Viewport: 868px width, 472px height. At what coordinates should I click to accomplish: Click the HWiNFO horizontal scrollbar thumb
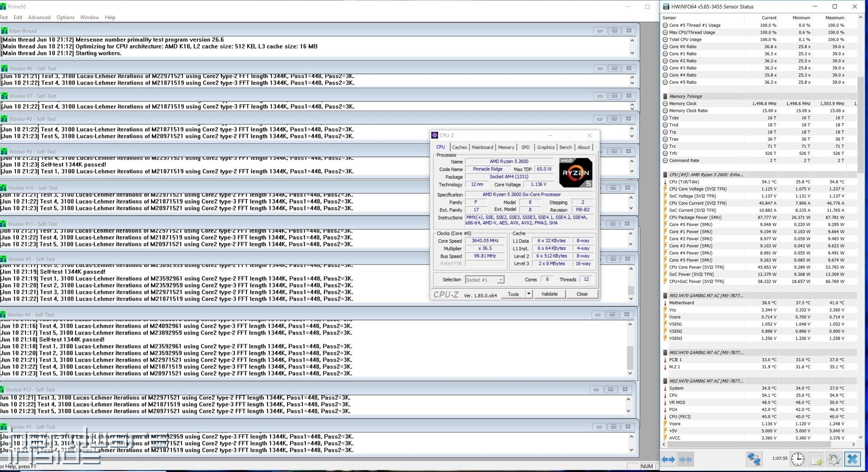pyautogui.click(x=749, y=444)
